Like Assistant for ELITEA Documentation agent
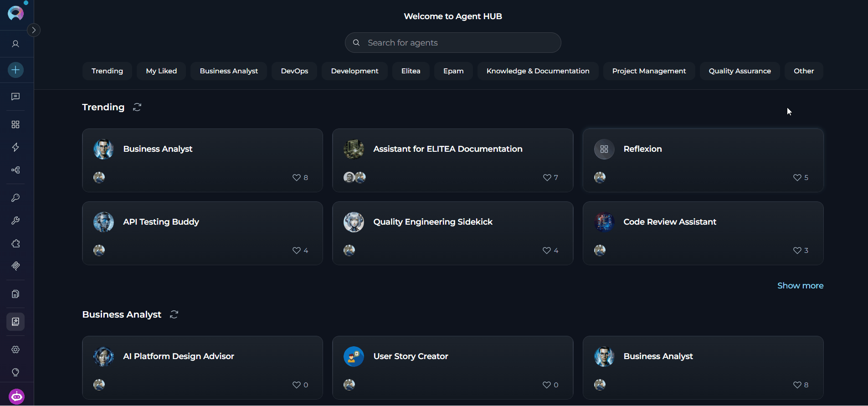 tap(547, 178)
